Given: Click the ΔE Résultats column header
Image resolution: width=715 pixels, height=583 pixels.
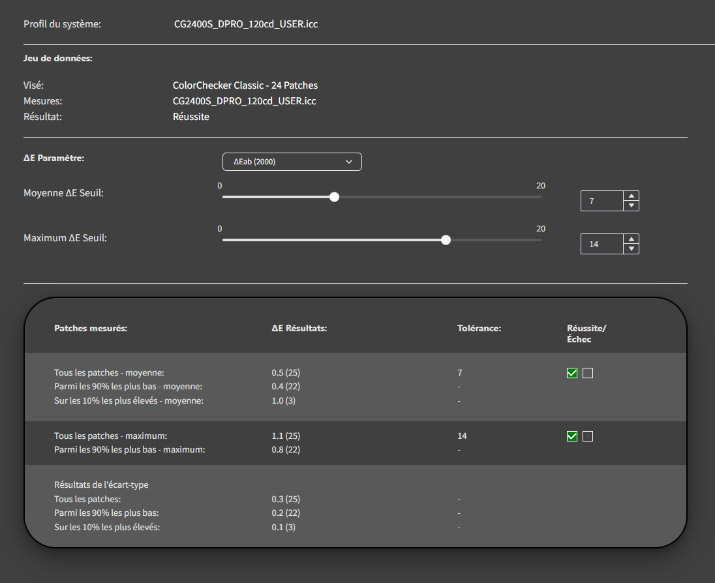Looking at the screenshot, I should pyautogui.click(x=299, y=328).
